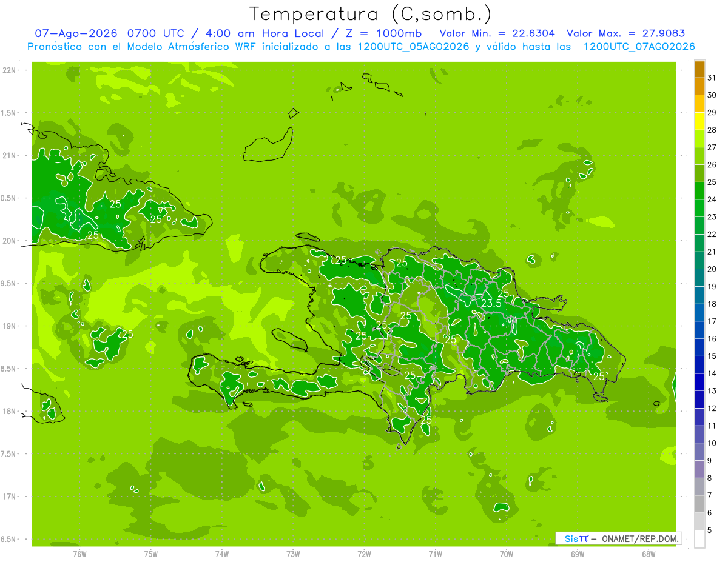
Task: Click the "1200UTC_07AGO2026" valid-until time
Action: pos(639,47)
